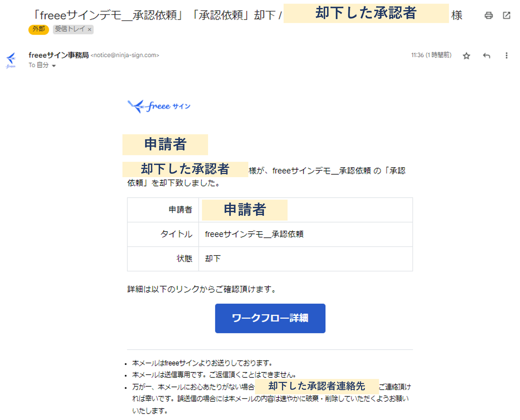Click text 詳細は以下のリンクからご確認頂けます。
Image resolution: width=520 pixels, height=420 pixels.
tap(202, 289)
